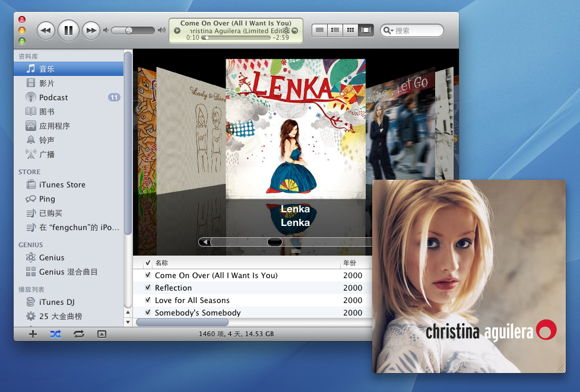Open the Podcast library section
This screenshot has width=580, height=392.
(x=53, y=97)
